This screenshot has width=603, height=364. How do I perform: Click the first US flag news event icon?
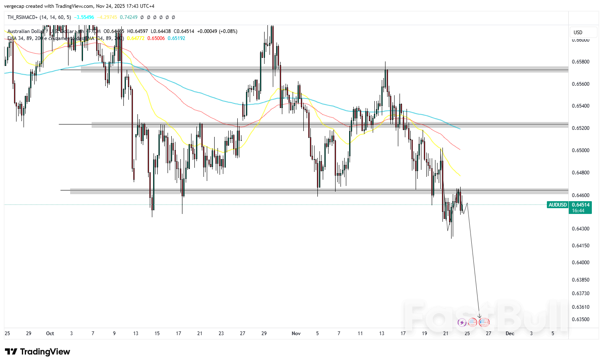tap(473, 322)
